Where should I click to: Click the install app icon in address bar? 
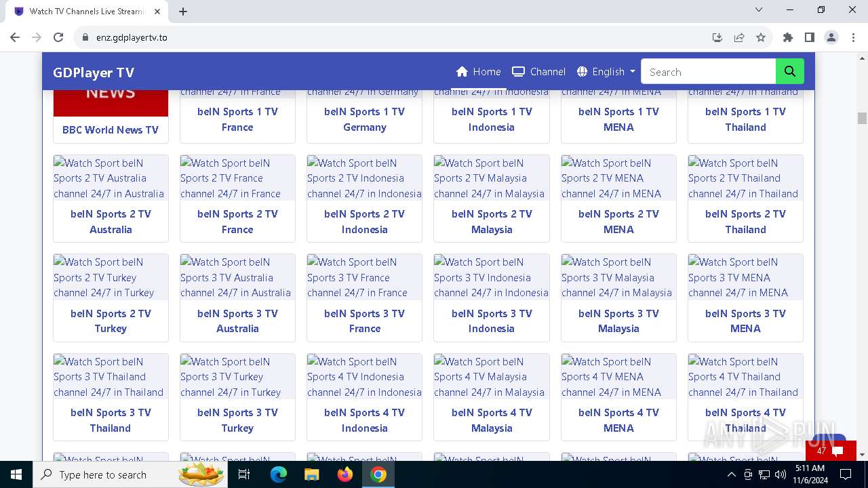click(x=717, y=37)
